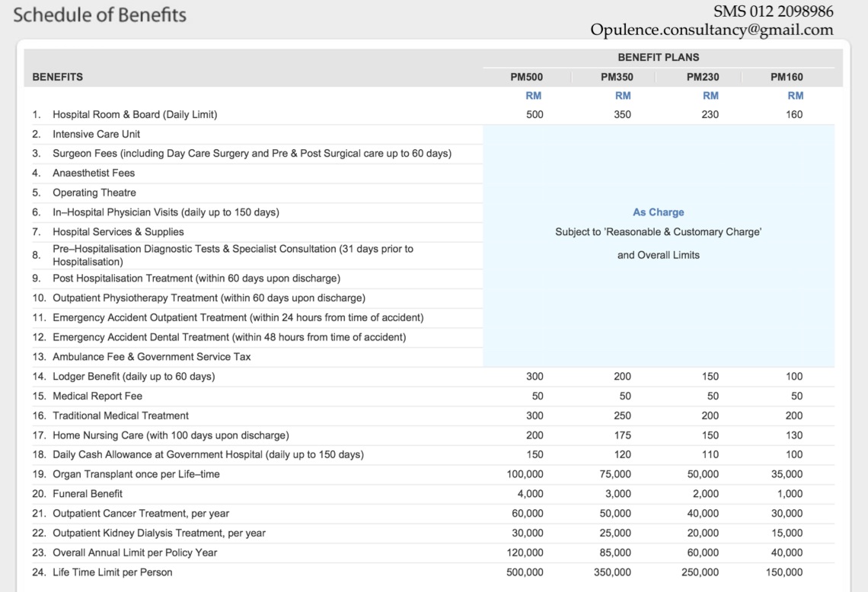Click the 'Funeral Benefit' row label
The image size is (868, 592).
(x=88, y=494)
